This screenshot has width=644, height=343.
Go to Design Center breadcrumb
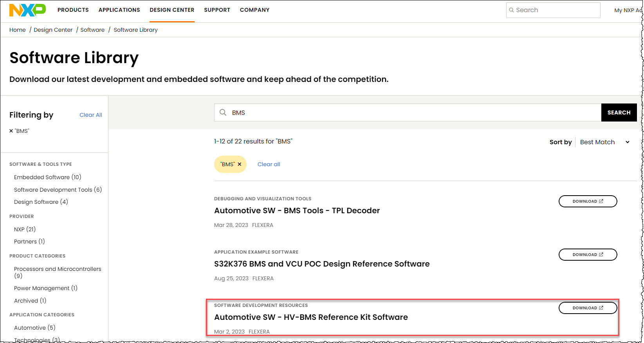click(53, 30)
